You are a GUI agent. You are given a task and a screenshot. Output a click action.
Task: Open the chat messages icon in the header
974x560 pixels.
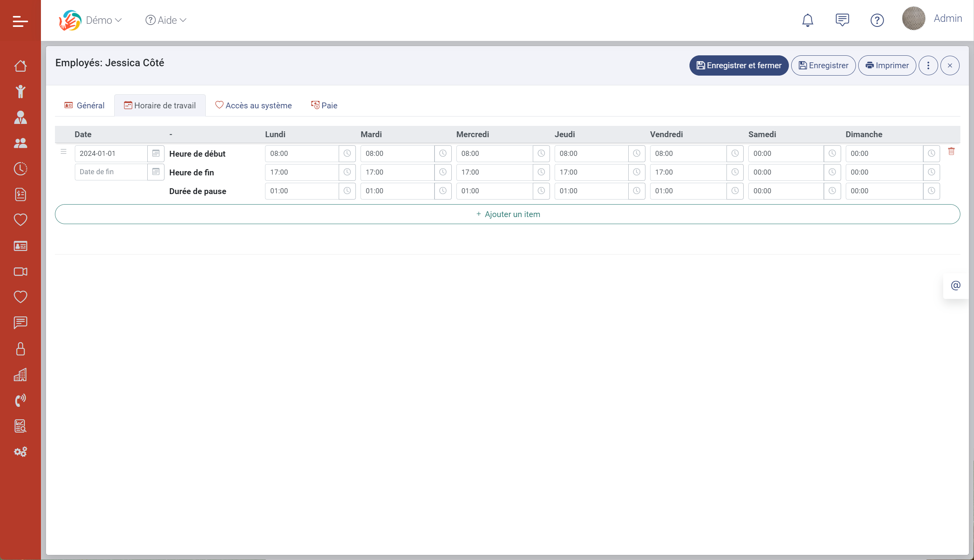(x=842, y=20)
